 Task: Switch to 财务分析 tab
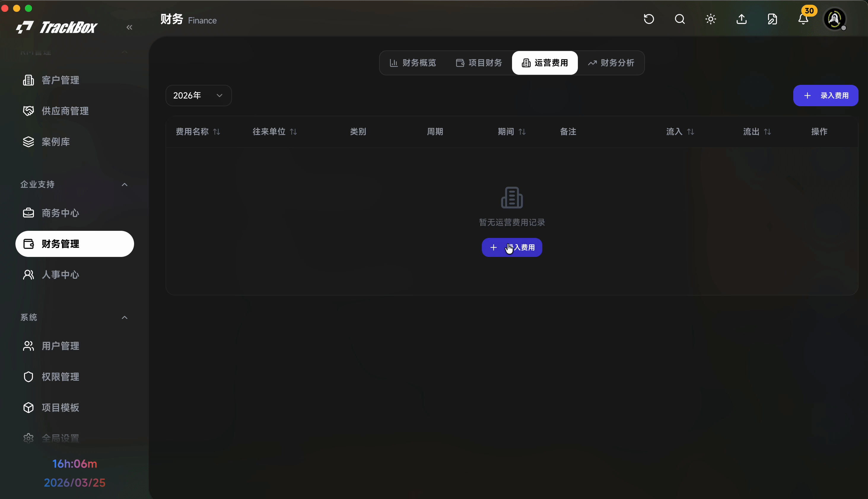(611, 63)
